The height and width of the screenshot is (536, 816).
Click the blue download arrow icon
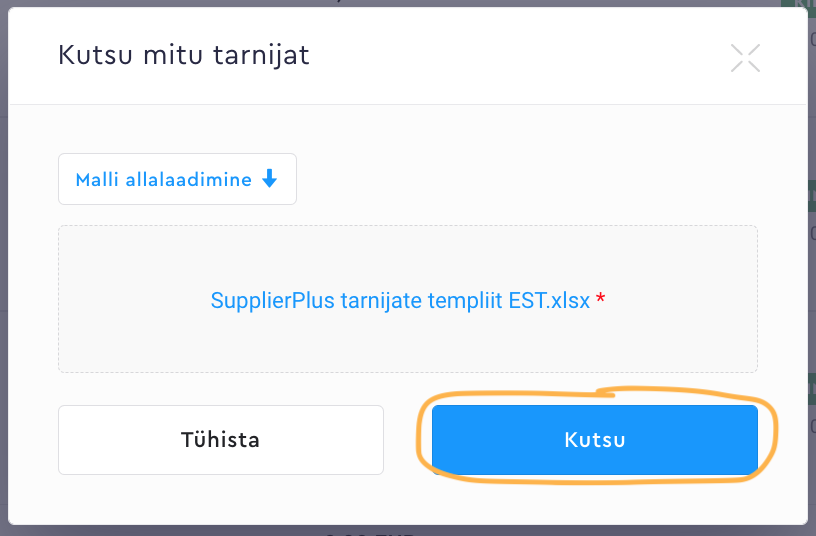(x=268, y=179)
